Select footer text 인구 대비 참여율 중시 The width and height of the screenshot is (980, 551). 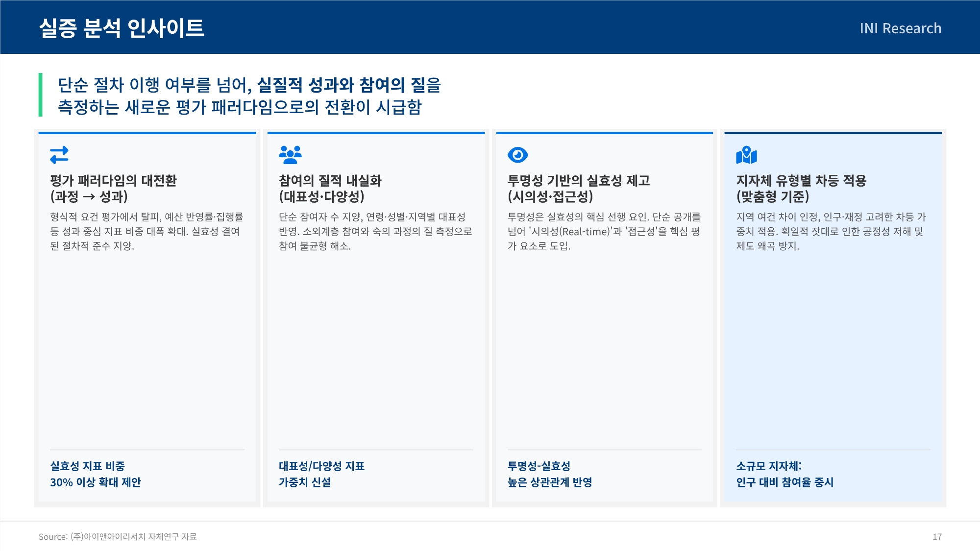pos(784,482)
